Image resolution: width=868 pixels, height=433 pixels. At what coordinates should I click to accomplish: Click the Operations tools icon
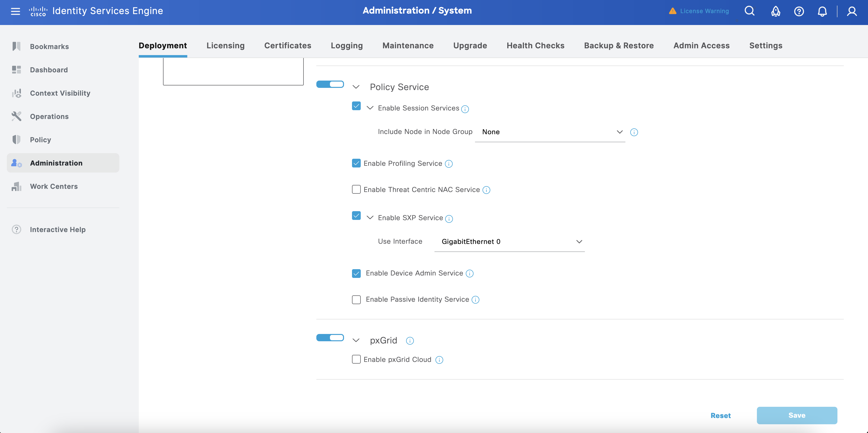pyautogui.click(x=16, y=116)
